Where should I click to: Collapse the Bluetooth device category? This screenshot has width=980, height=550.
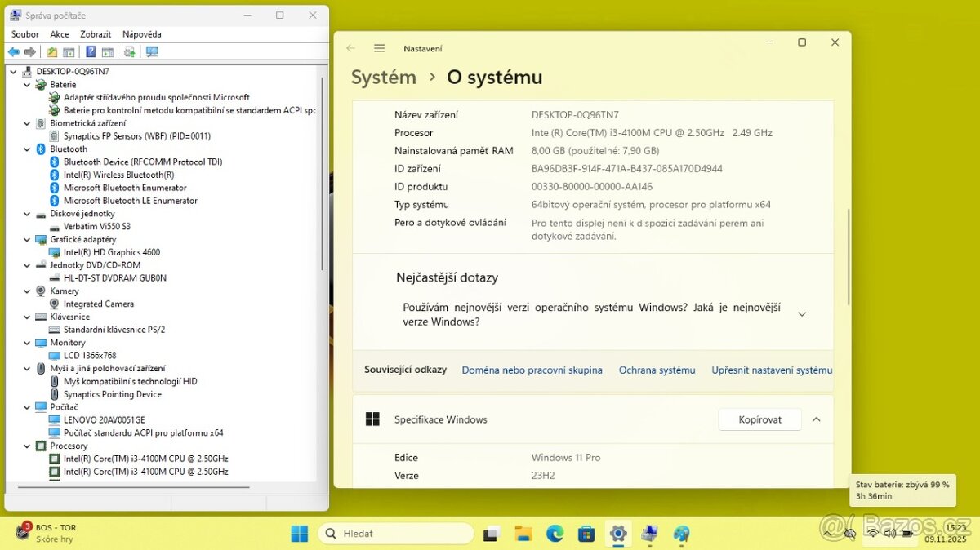pos(28,149)
